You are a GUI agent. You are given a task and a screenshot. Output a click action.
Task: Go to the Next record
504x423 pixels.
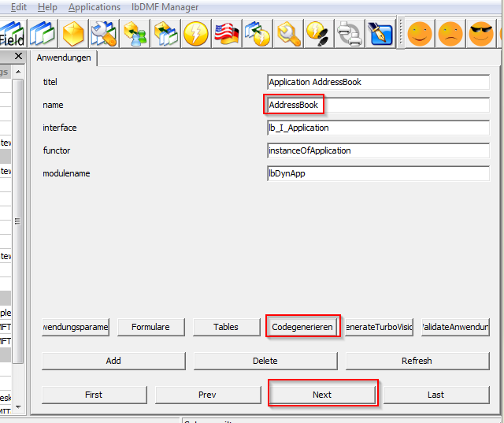tap(323, 395)
